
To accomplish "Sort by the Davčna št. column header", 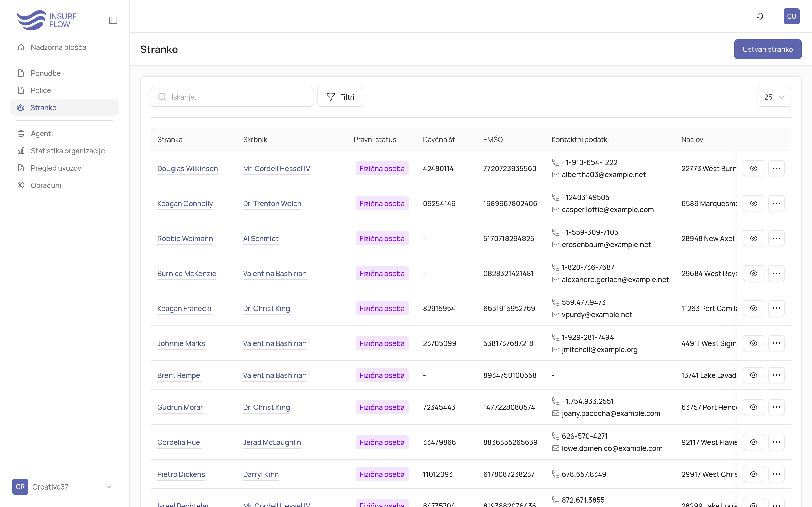I will click(439, 139).
